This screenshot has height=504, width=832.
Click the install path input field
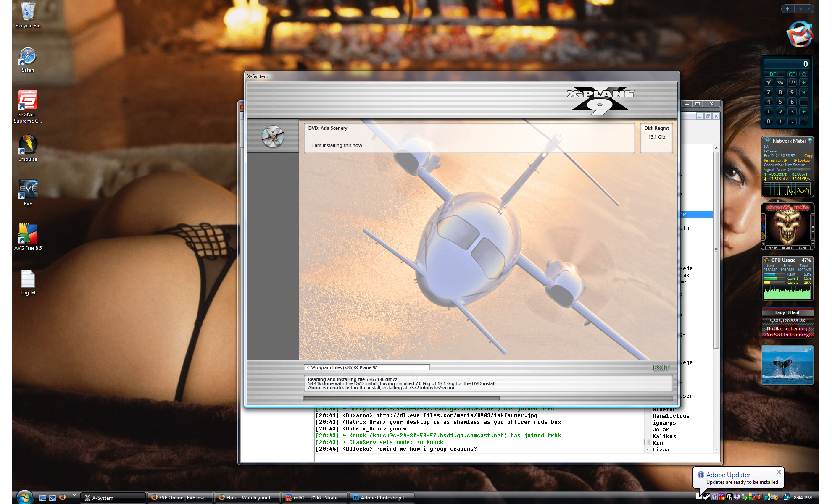click(366, 367)
